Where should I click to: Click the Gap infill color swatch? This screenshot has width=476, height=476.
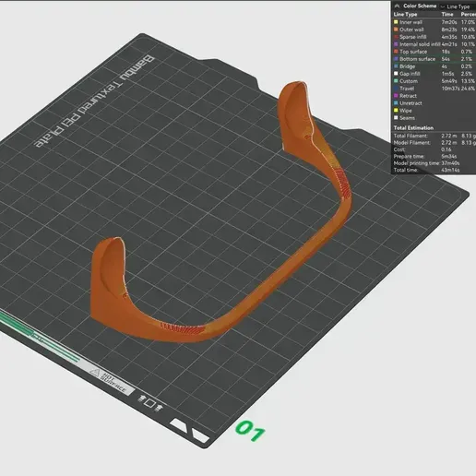point(396,74)
